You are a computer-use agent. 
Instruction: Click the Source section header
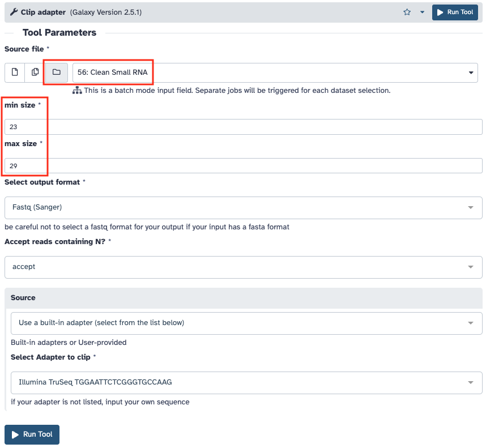(x=23, y=298)
